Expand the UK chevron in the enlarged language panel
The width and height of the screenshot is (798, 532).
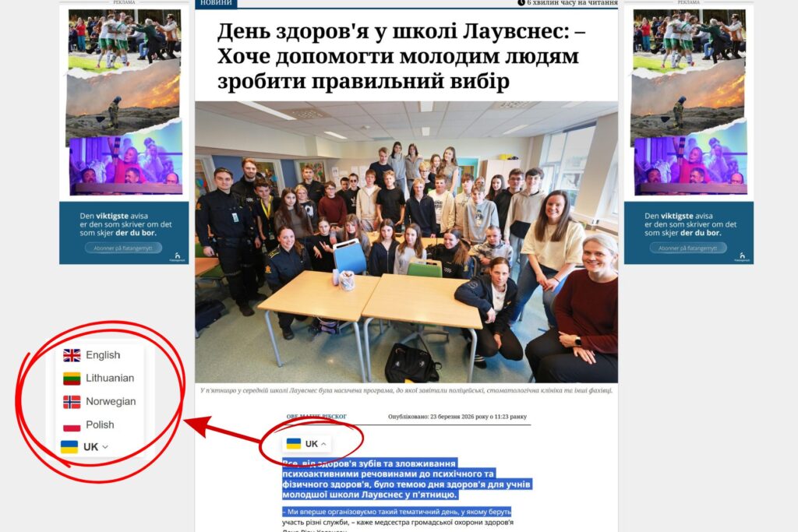tap(105, 447)
